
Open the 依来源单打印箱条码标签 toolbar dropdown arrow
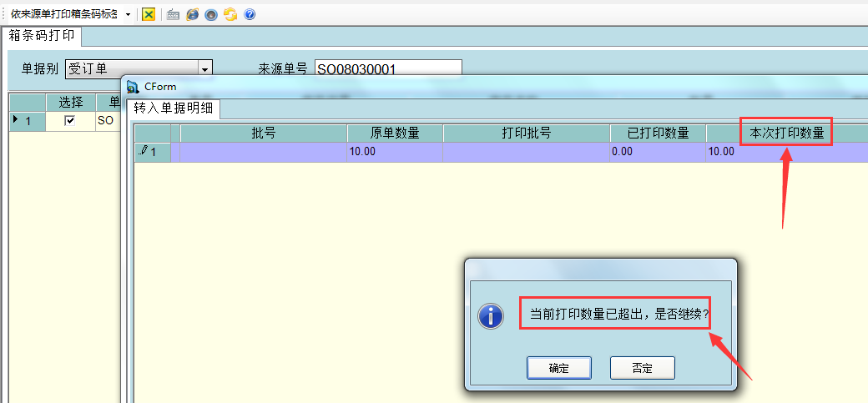128,15
